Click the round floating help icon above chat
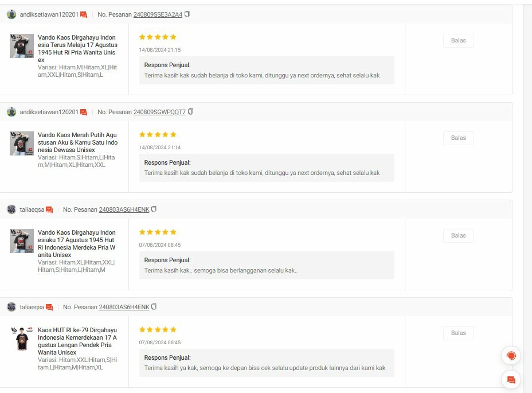532x393 pixels. click(511, 356)
